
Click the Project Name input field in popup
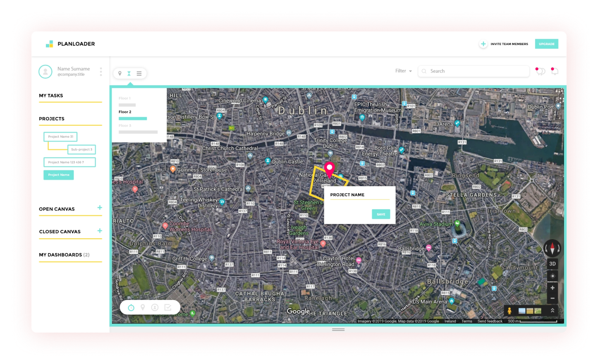pos(360,195)
